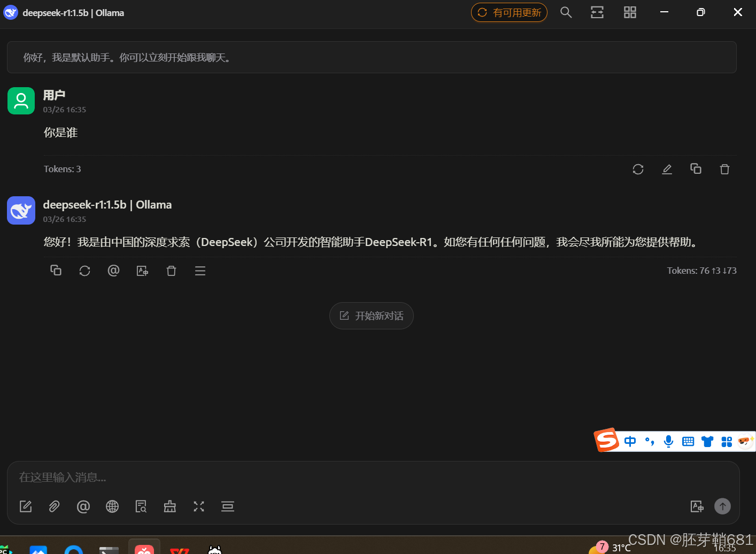Regenerate the user message 你是谁
The image size is (756, 554).
pos(638,169)
